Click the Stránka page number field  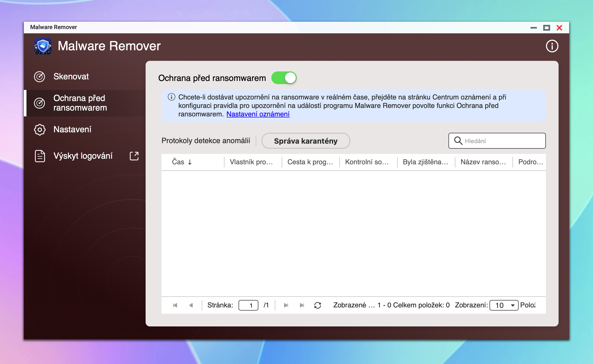pos(248,305)
